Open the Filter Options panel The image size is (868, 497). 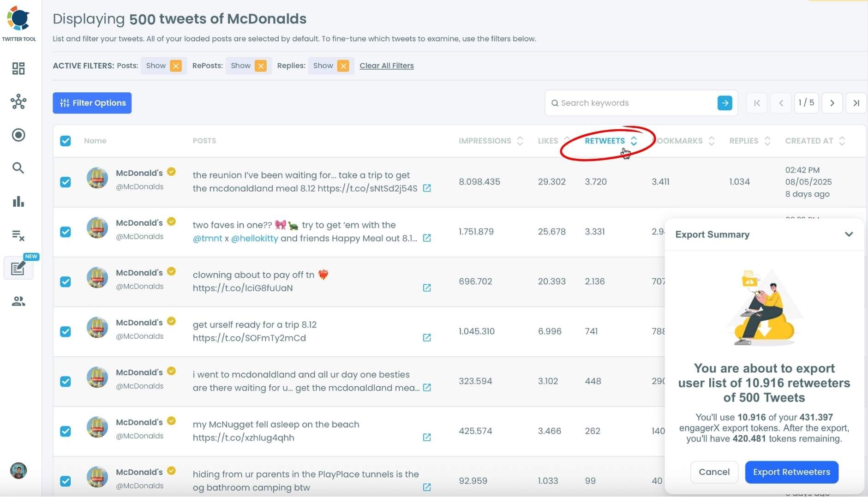coord(92,102)
